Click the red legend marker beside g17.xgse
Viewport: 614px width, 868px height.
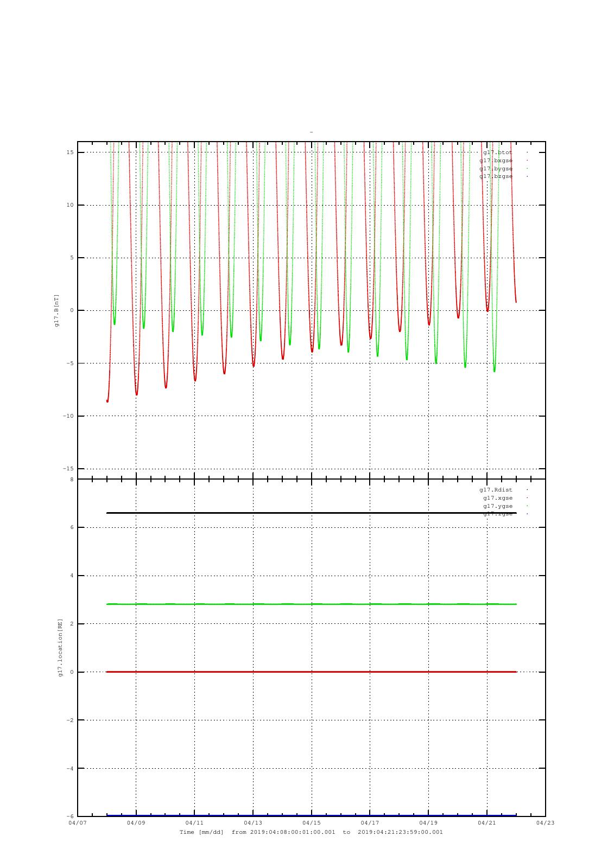pos(527,498)
